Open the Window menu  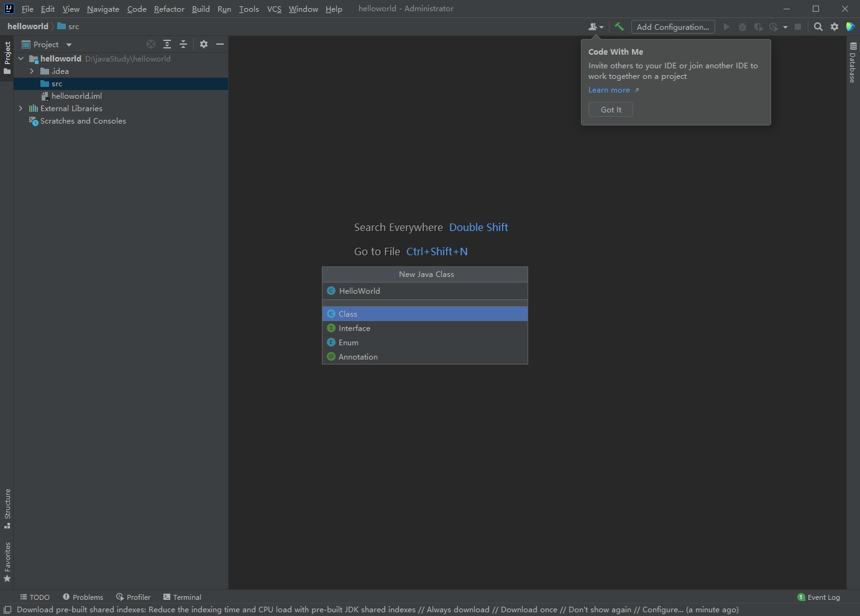[x=303, y=9]
